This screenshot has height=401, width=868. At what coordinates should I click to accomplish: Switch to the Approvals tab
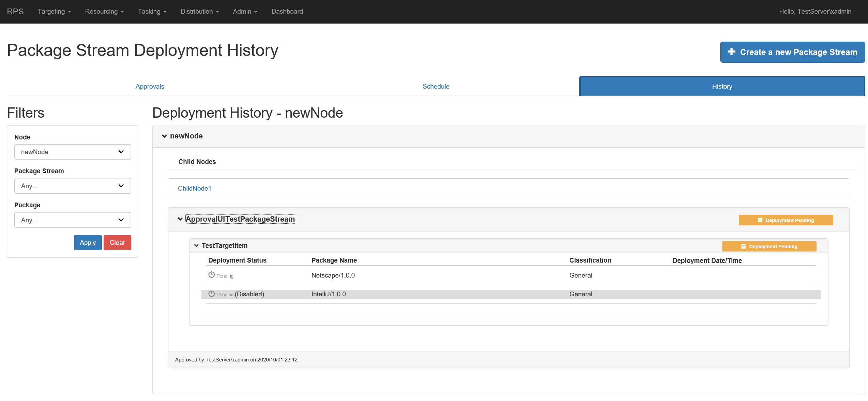(x=150, y=86)
